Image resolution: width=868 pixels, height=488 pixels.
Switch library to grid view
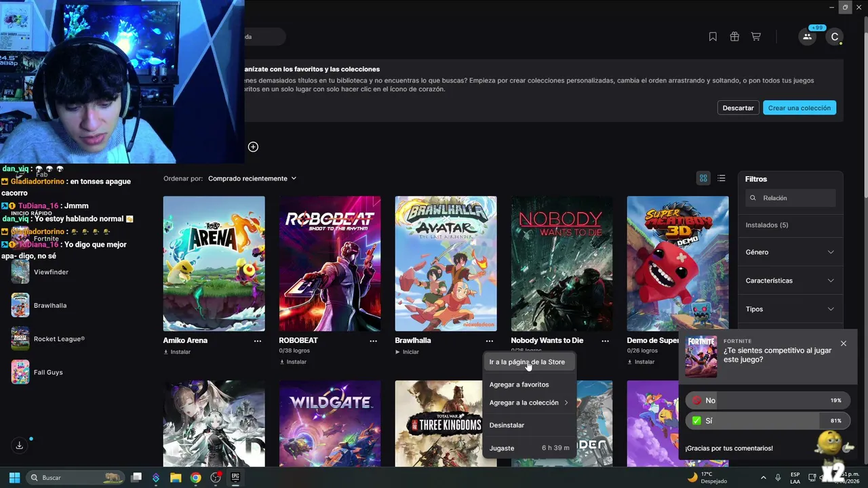click(703, 178)
